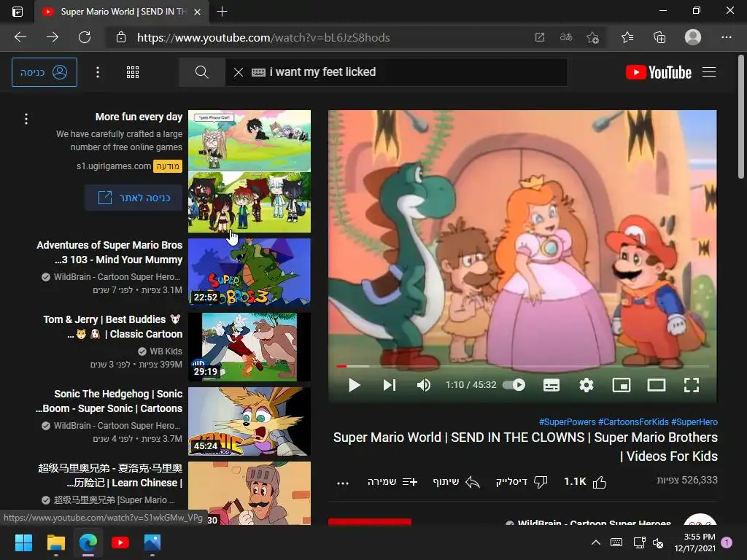Show hidden system tray icons
The image size is (747, 560).
[x=596, y=542]
